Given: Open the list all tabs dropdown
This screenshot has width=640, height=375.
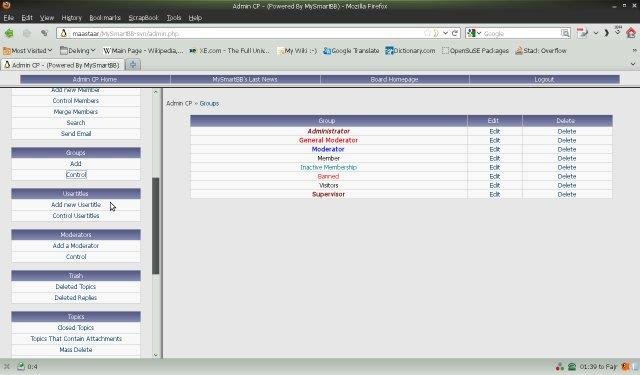Looking at the screenshot, I should coord(633,64).
